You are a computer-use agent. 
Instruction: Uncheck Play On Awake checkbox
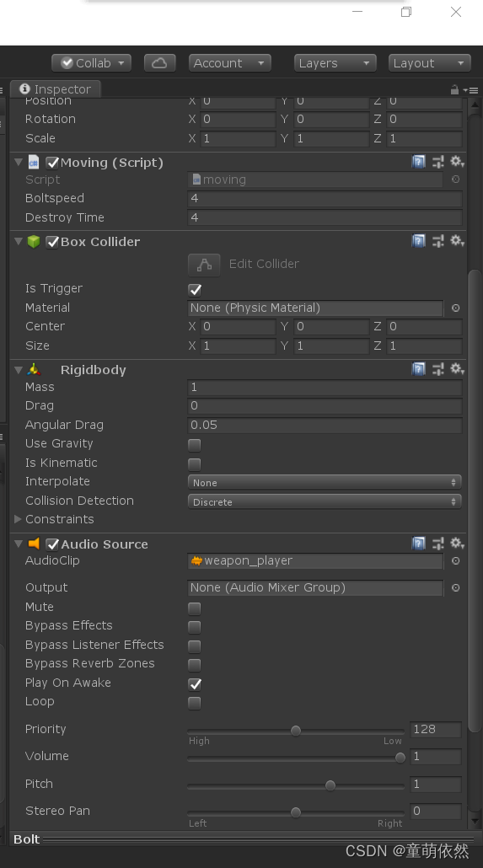[195, 684]
